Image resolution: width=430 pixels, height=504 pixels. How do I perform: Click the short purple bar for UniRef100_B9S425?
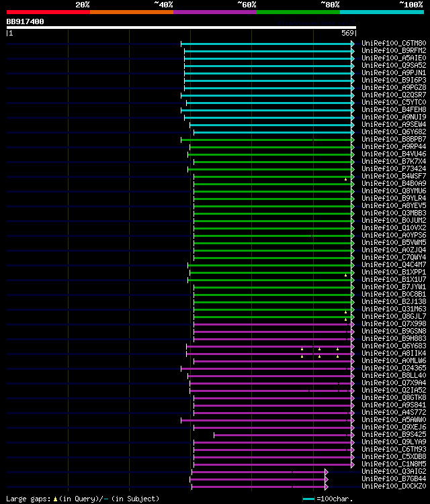tap(284, 436)
